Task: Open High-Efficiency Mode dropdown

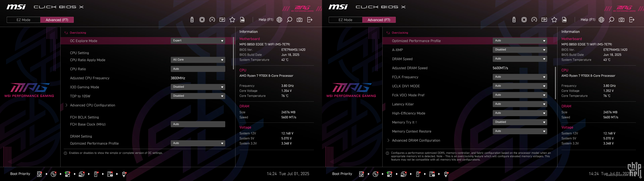Action: [520, 113]
